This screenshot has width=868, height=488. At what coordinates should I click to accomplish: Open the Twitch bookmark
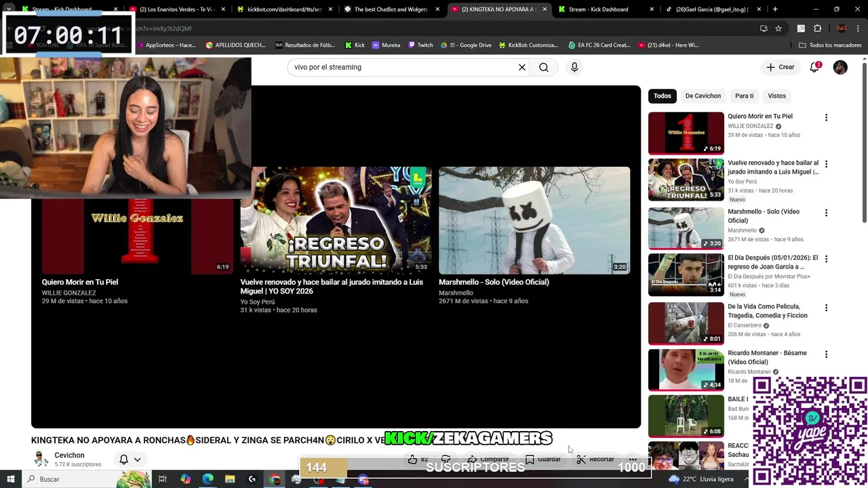[x=420, y=45]
